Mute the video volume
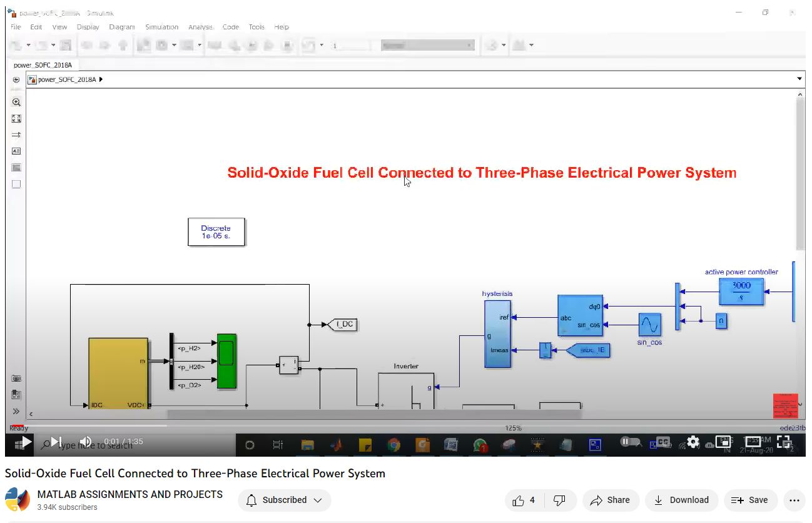Viewport: 812px width, 523px height. tap(86, 442)
